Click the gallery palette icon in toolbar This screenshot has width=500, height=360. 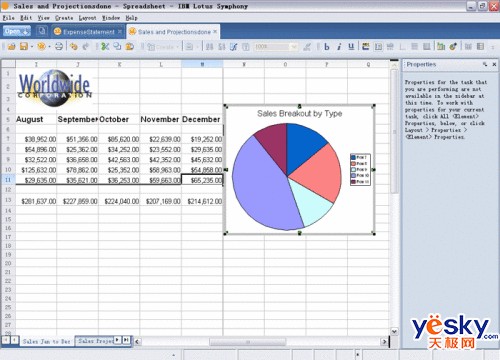point(453,47)
